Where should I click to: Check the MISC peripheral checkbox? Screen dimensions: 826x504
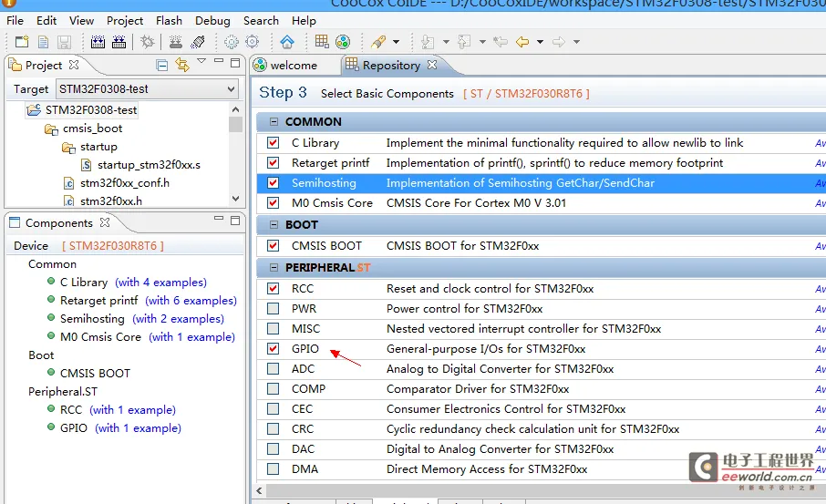[273, 329]
